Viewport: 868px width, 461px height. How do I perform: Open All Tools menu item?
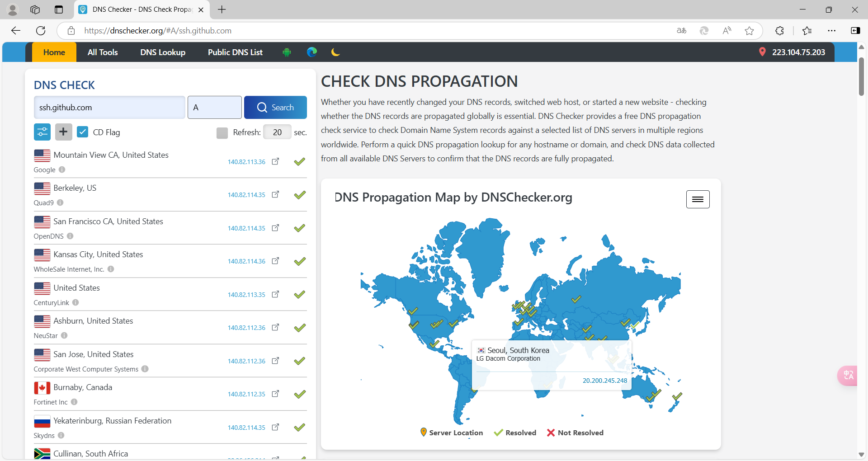(x=103, y=52)
